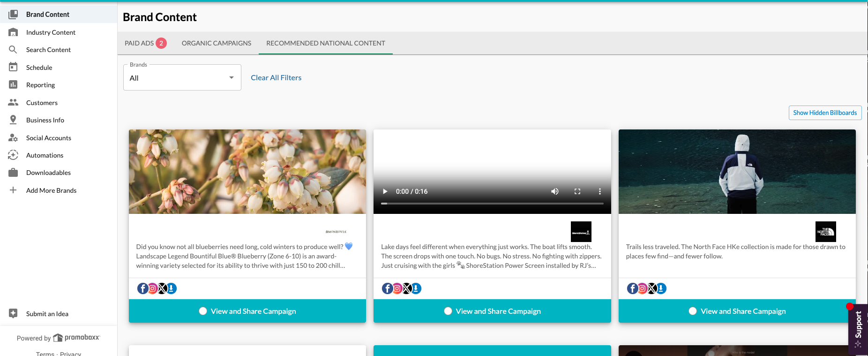Viewport: 868px width, 356px height.
Task: Click Instagram icon on blueberry card
Action: (152, 288)
